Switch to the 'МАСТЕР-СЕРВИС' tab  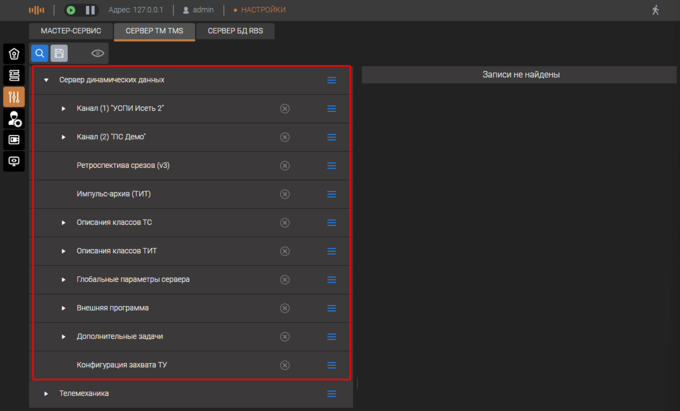pyautogui.click(x=71, y=31)
